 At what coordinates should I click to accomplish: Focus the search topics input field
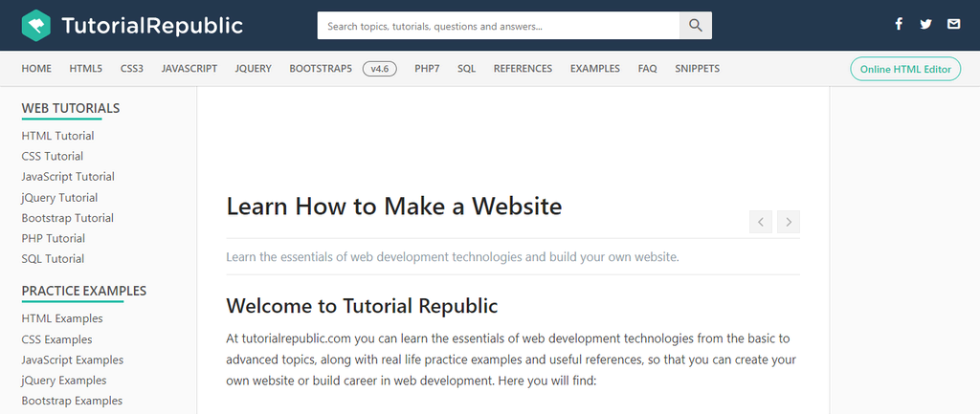click(x=498, y=26)
